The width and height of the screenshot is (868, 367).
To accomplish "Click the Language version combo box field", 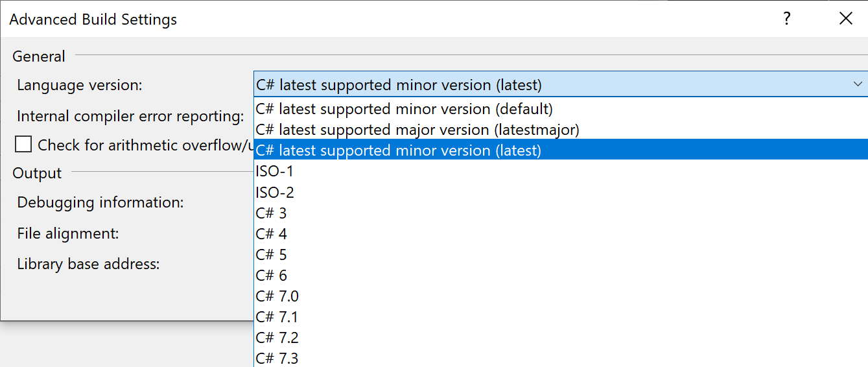I will click(551, 85).
